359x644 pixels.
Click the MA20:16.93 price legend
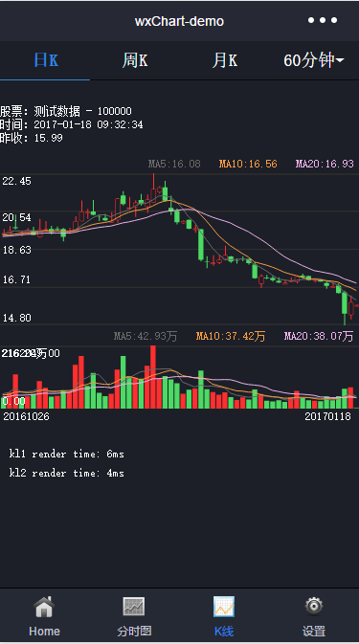325,164
